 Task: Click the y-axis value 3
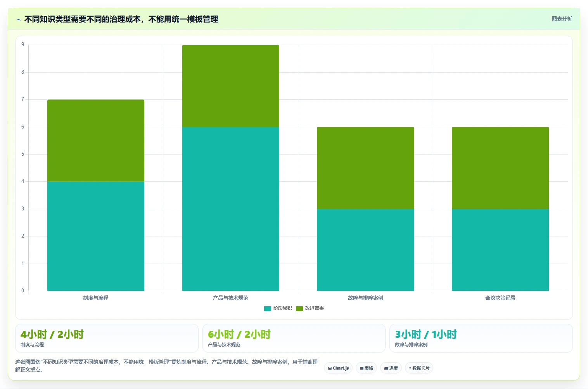22,209
